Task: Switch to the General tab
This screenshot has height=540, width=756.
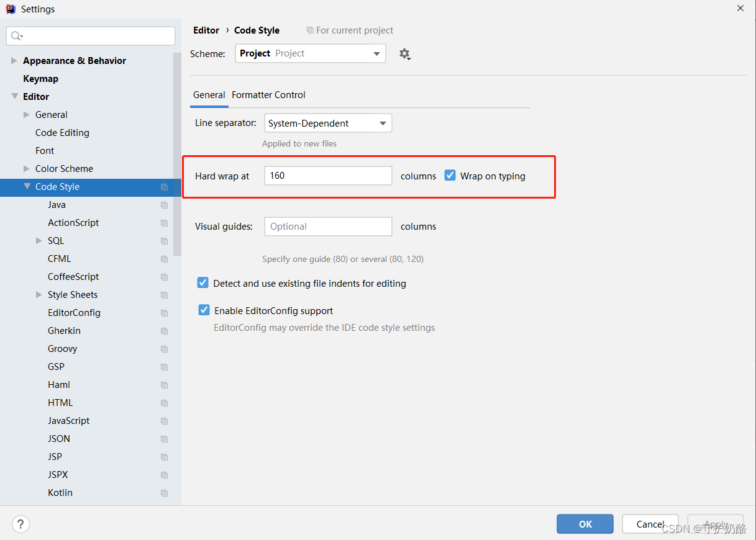Action: point(209,95)
